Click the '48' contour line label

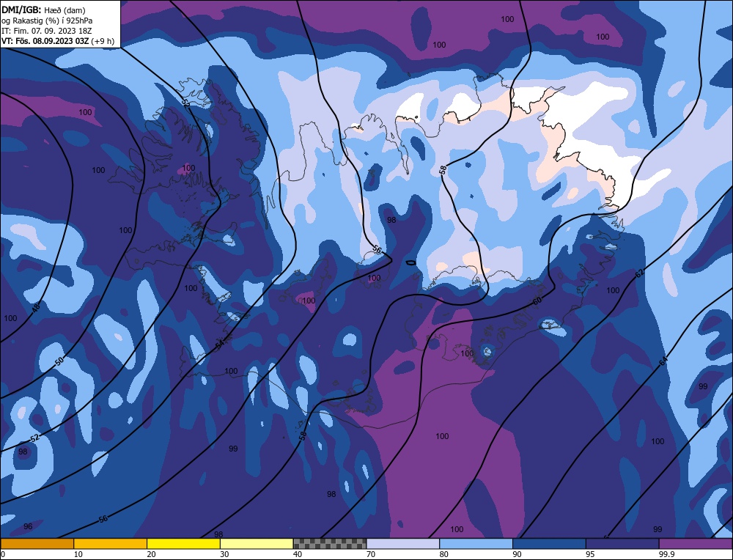point(36,307)
